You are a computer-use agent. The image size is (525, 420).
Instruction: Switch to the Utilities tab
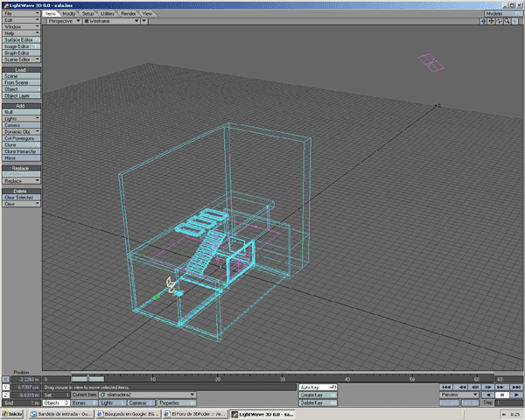107,14
